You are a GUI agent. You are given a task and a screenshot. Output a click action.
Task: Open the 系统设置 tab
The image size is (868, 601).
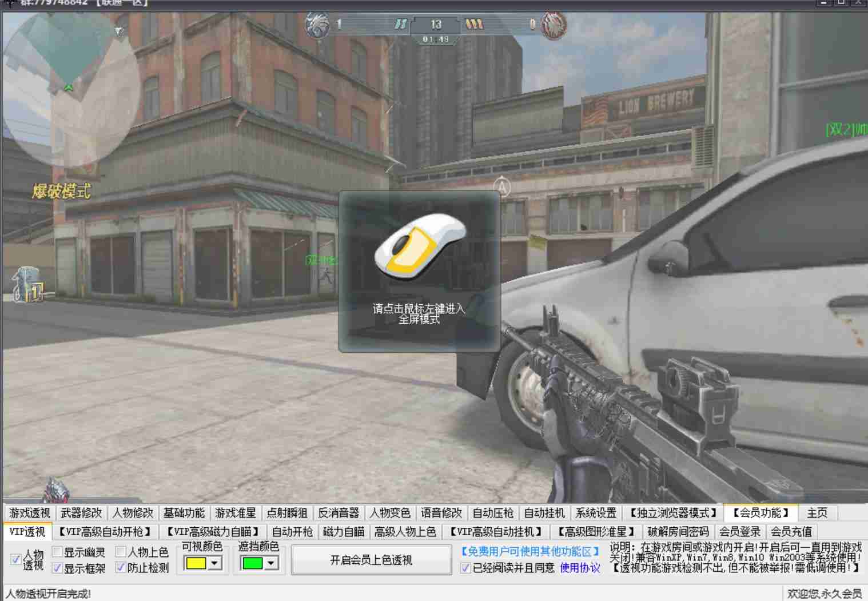click(x=596, y=513)
